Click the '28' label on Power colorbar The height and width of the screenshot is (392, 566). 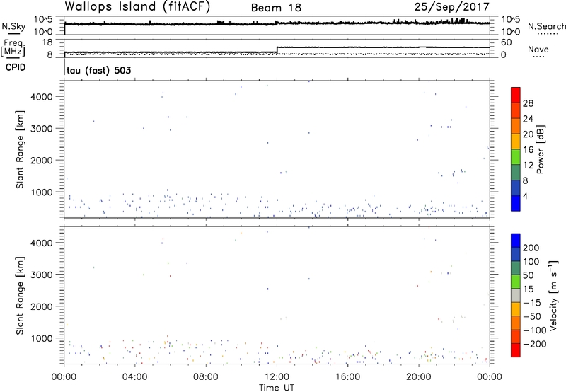tap(528, 103)
